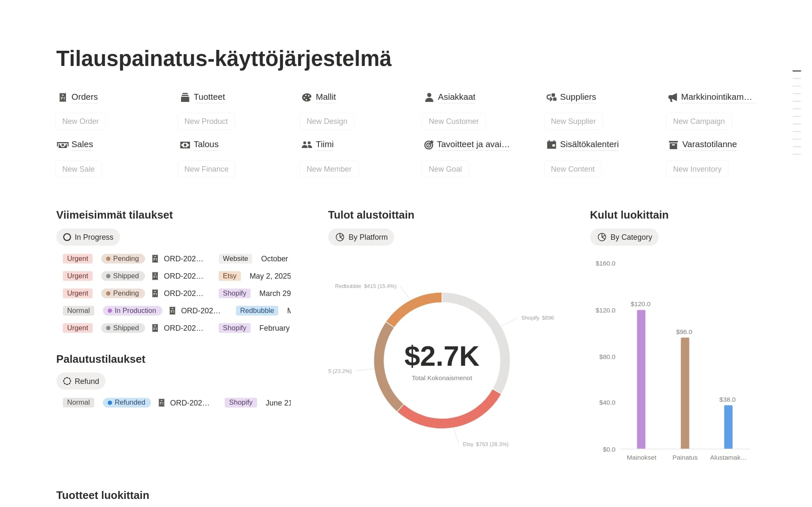The width and height of the screenshot is (812, 507).
Task: Click the Markkinointikampanjat megaphone icon
Action: coord(672,98)
